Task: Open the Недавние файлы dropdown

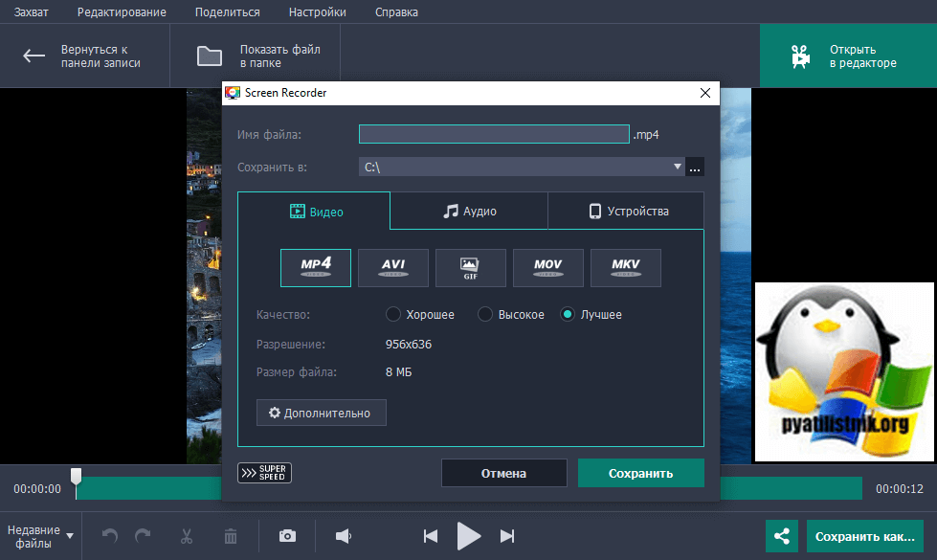Action: [39, 536]
